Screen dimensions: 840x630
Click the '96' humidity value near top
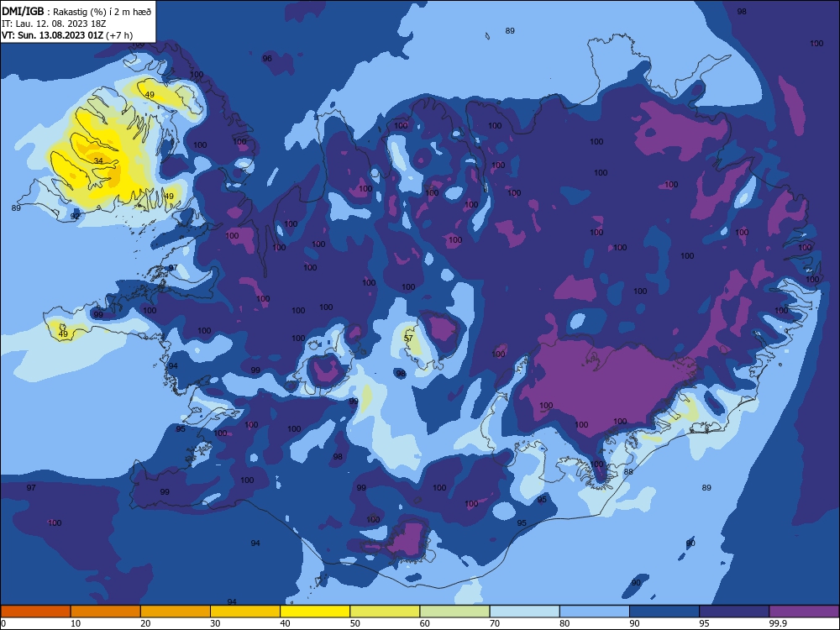[267, 59]
